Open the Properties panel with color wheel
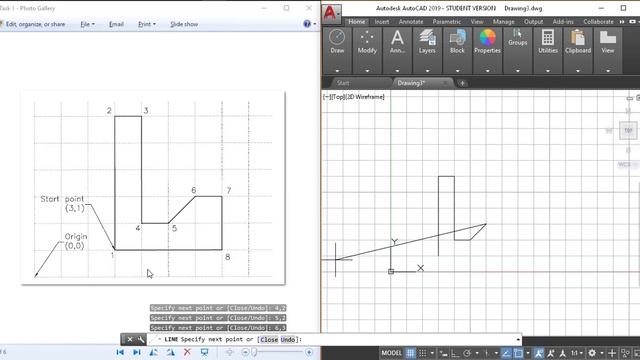This screenshot has width=640, height=360. (487, 42)
